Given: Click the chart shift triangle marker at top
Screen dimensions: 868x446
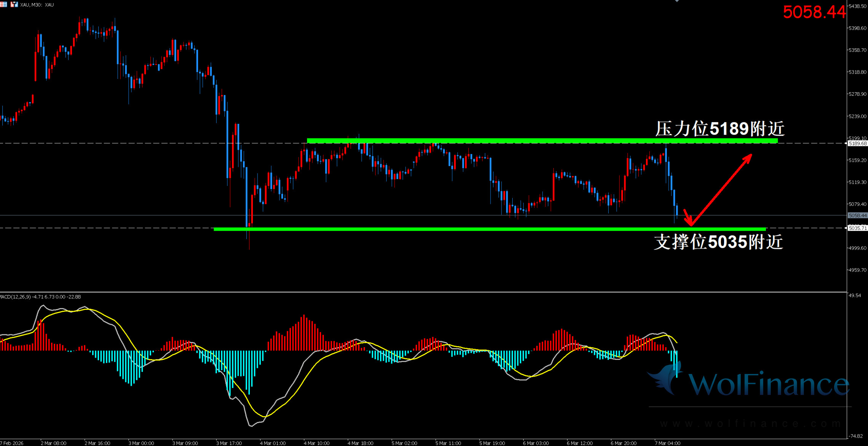Looking at the screenshot, I should coord(677,1).
